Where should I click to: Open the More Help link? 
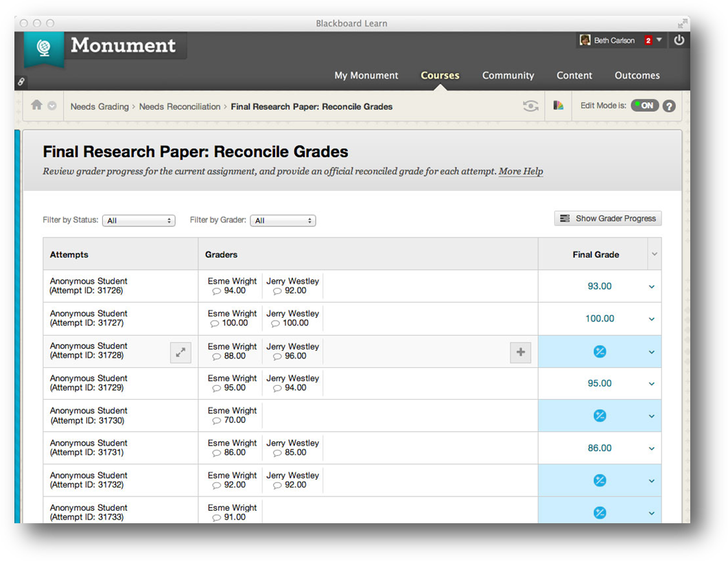click(x=521, y=171)
